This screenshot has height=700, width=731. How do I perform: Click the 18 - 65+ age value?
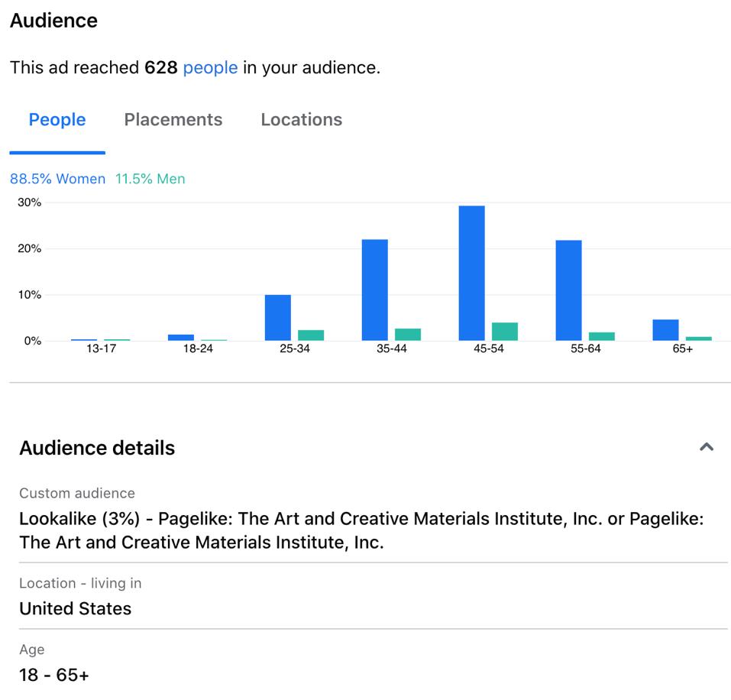coord(53,676)
